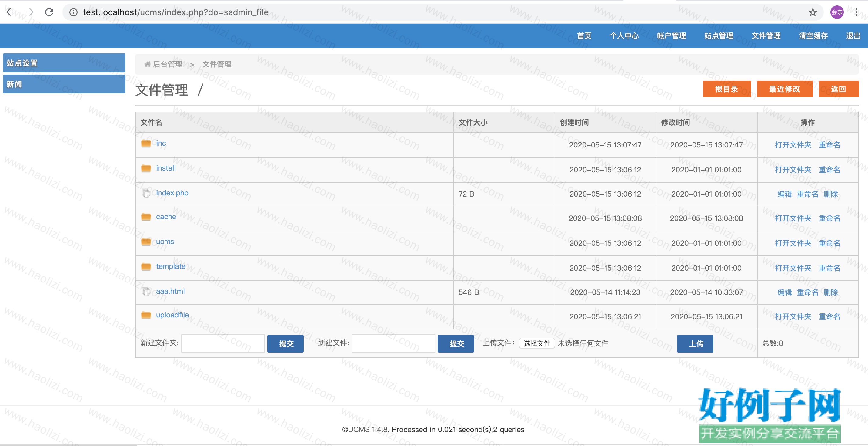Select 新闻 in sidebar
The width and height of the screenshot is (868, 446).
64,84
